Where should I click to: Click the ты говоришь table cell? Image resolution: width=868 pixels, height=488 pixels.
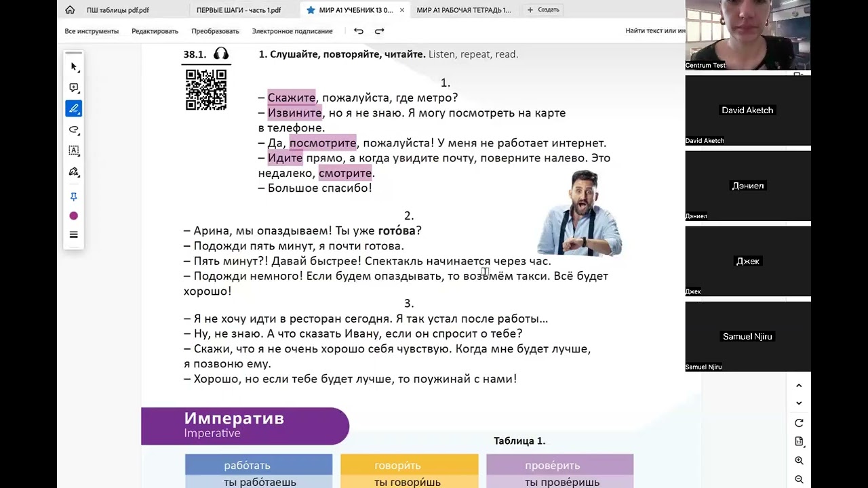click(410, 482)
